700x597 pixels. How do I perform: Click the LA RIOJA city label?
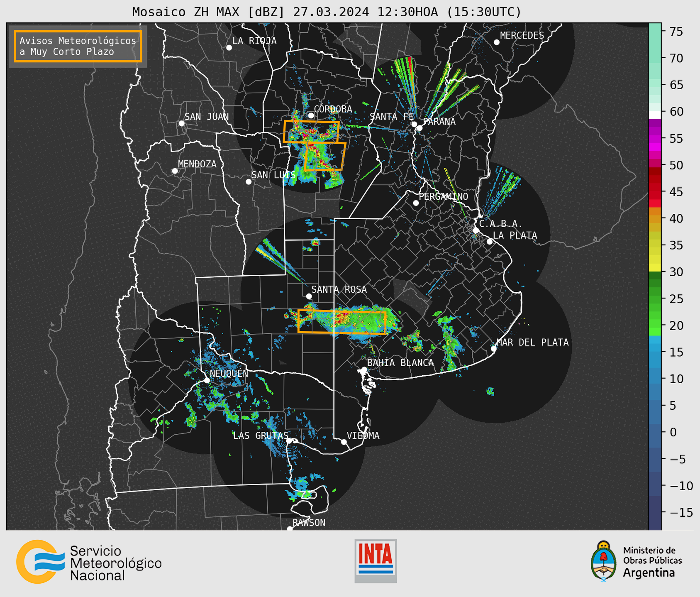[x=254, y=41]
